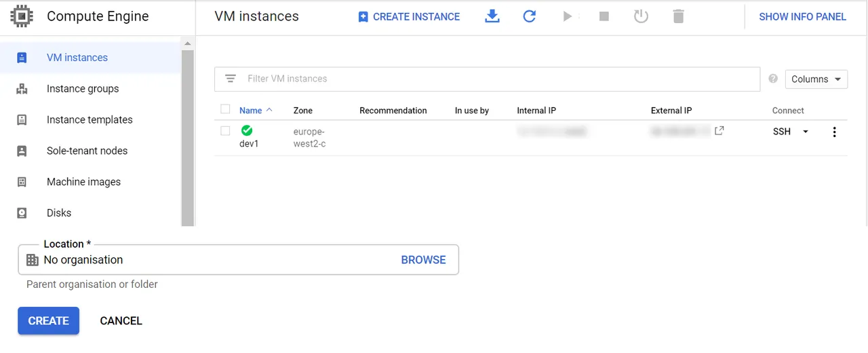Click SHOW INFO PANEL

point(802,16)
